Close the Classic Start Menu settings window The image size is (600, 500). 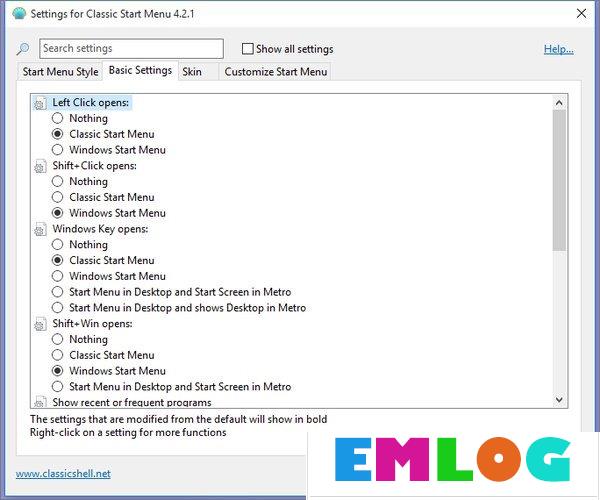point(581,13)
